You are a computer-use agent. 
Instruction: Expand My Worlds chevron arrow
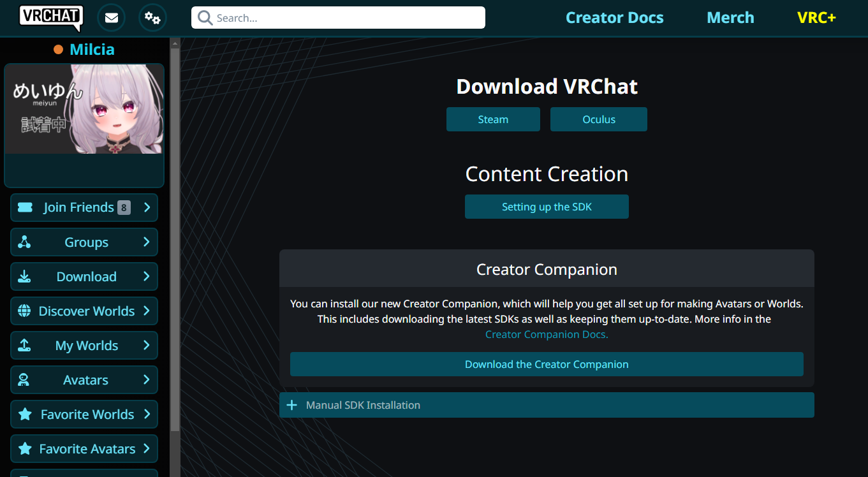(x=147, y=345)
